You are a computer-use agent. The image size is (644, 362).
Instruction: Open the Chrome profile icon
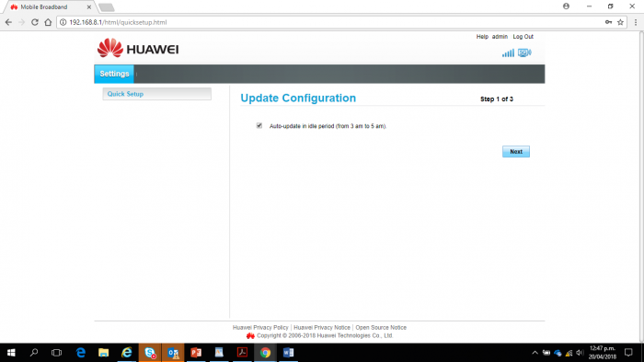click(x=566, y=6)
